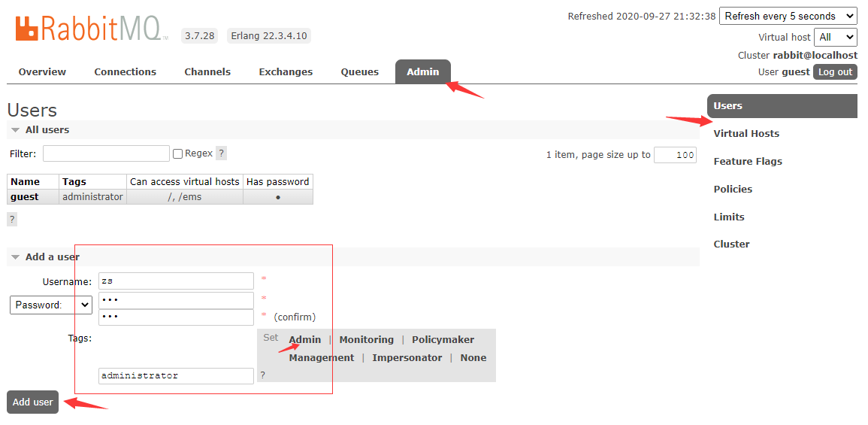Open Policies in the sidebar
Screen dimensions: 868x425
(733, 189)
